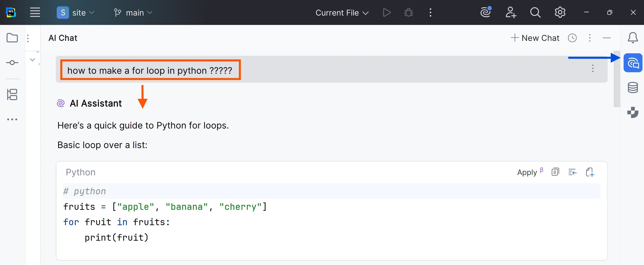644x265 pixels.
Task: Open the Notifications bell tool window
Action: [632, 38]
